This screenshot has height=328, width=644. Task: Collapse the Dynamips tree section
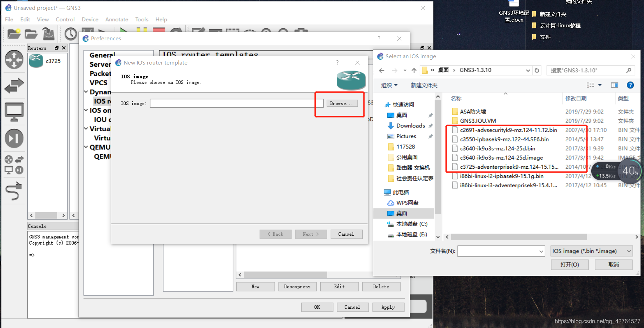point(86,92)
